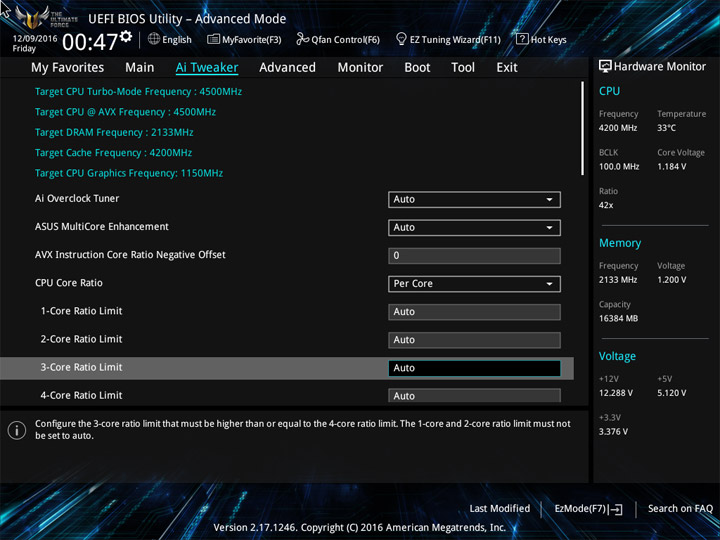This screenshot has width=720, height=540.
Task: Choose English language button
Action: tap(170, 39)
